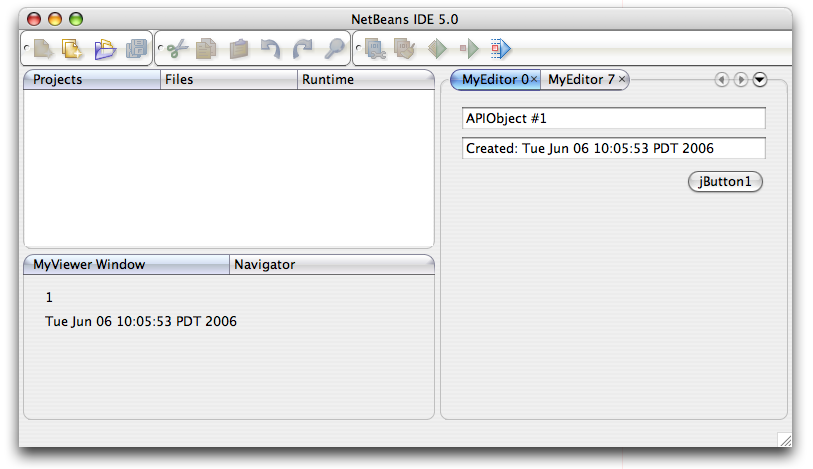Click the '1' label in MyViewer Window
Viewport: 813px width, 469px height.
[49, 297]
